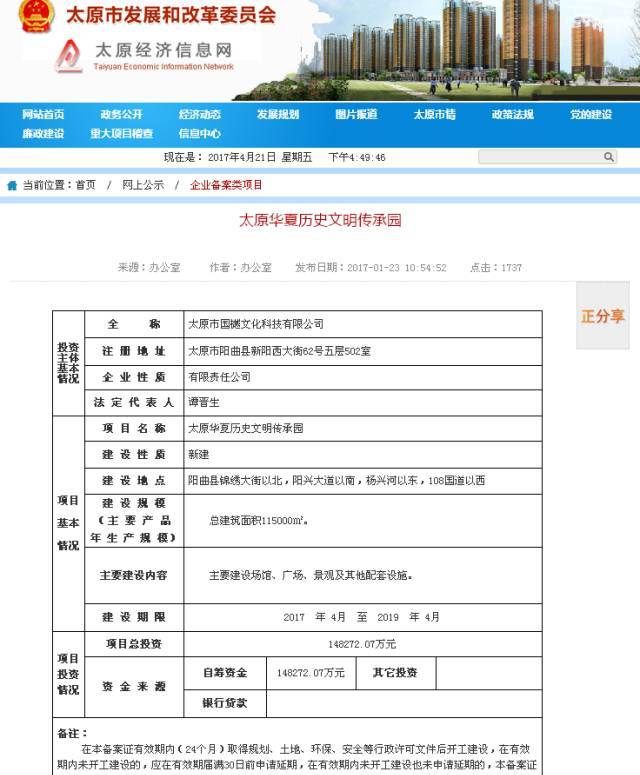Click the 项目投资情况 header cell
Screen dimensions: 640x775
point(68,674)
